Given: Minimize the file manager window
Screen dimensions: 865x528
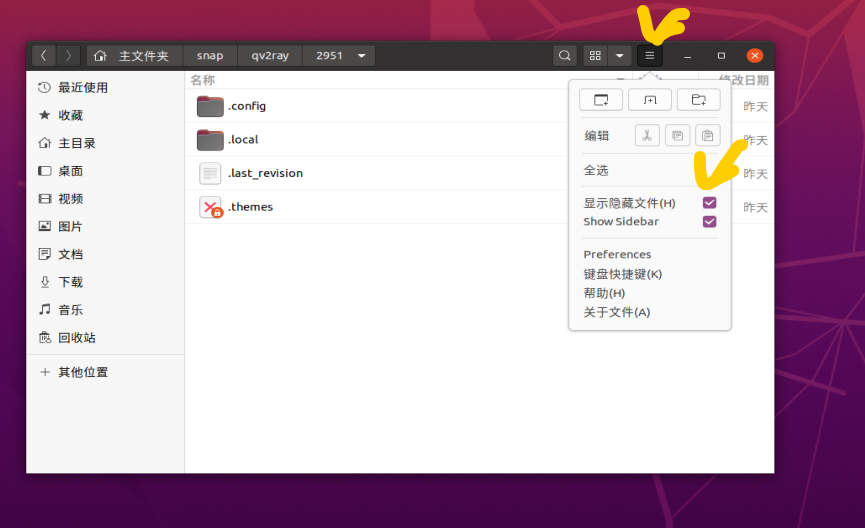Looking at the screenshot, I should pyautogui.click(x=687, y=56).
